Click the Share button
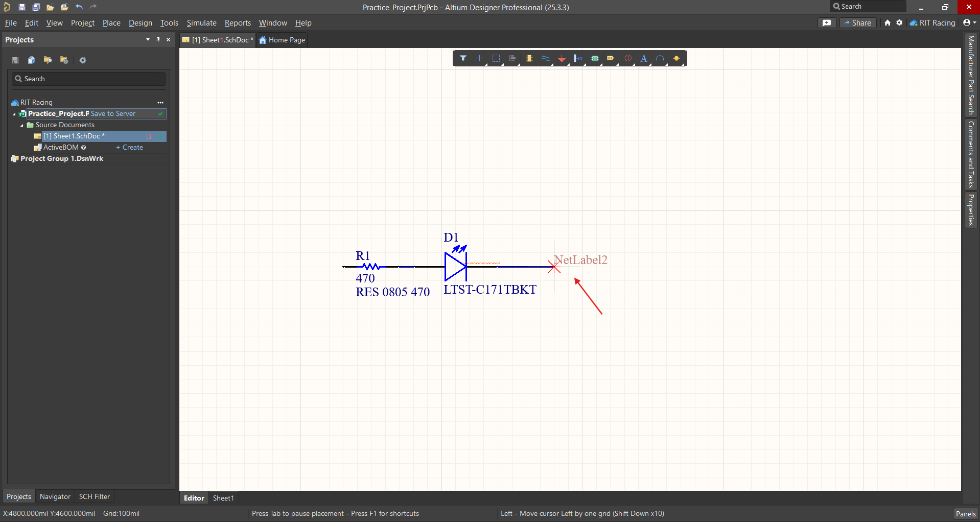Image resolution: width=980 pixels, height=522 pixels. click(858, 23)
